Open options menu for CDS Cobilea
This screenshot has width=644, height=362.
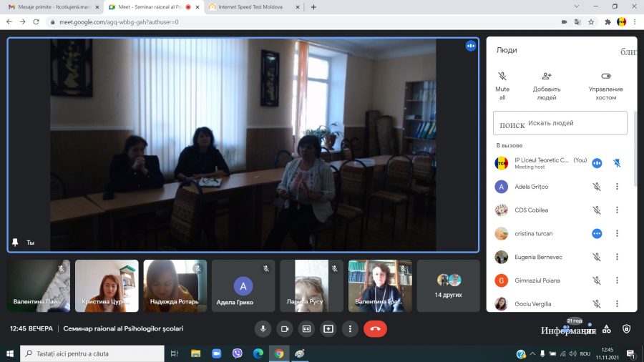617,210
